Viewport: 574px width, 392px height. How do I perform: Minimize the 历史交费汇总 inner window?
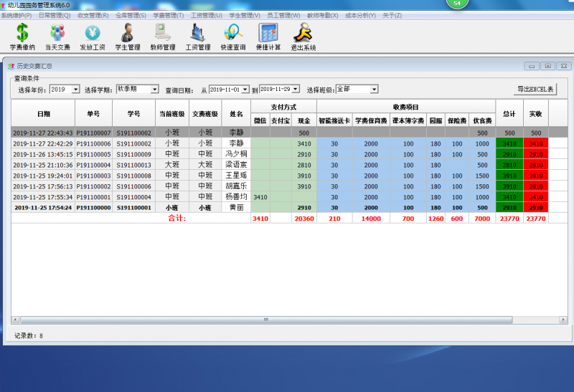pyautogui.click(x=532, y=66)
